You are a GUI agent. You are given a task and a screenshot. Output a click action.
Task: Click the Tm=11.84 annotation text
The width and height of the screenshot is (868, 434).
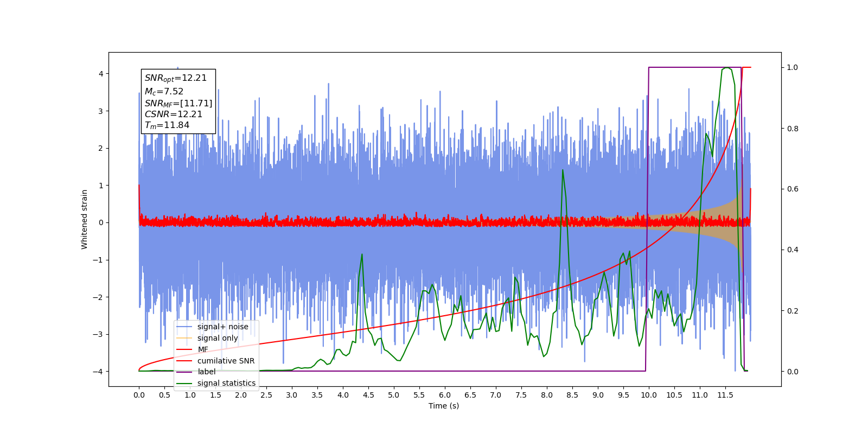click(167, 125)
